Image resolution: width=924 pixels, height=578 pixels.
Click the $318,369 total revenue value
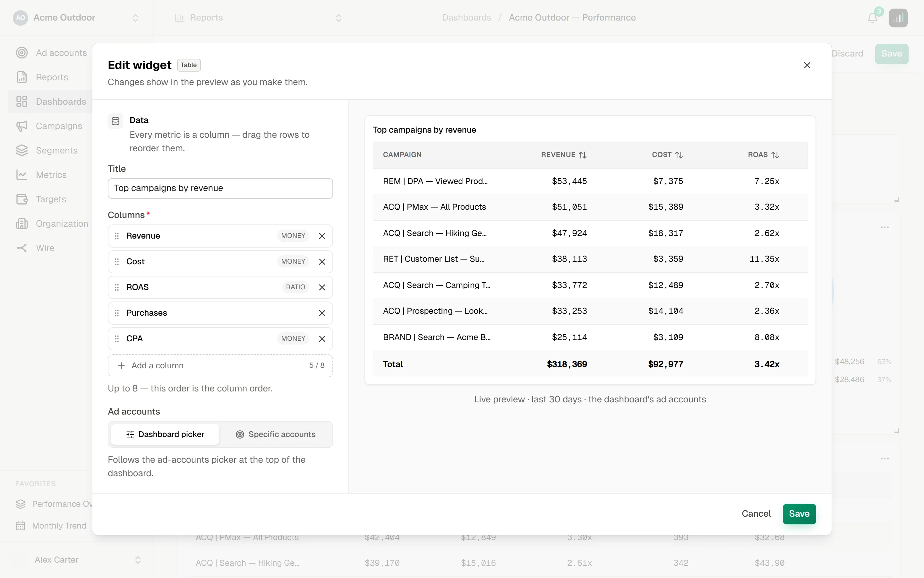(567, 364)
